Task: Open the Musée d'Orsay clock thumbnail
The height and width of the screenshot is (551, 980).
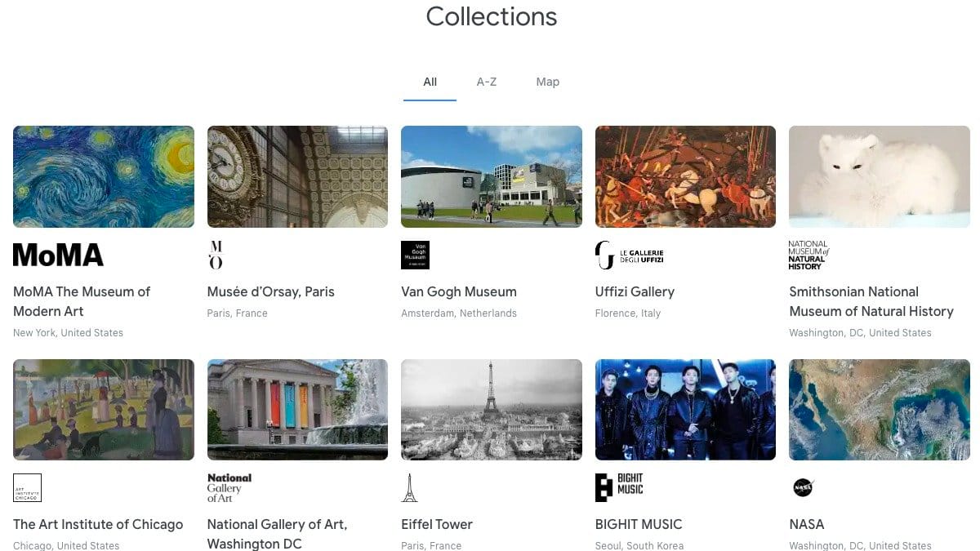Action: pos(297,176)
